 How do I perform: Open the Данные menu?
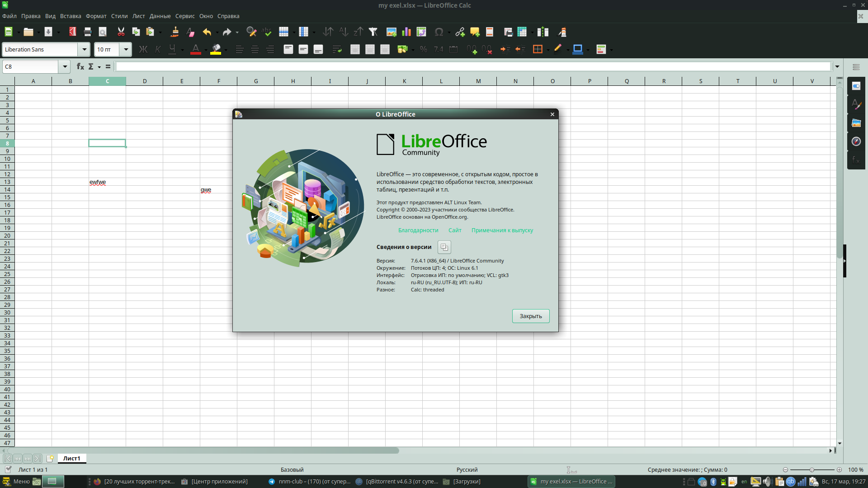[160, 16]
